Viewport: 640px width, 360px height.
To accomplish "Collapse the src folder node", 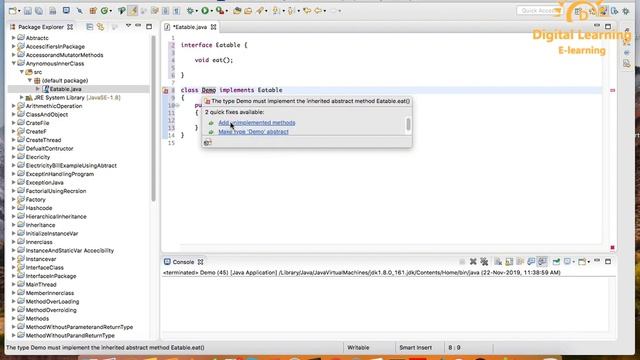I will click(22, 72).
